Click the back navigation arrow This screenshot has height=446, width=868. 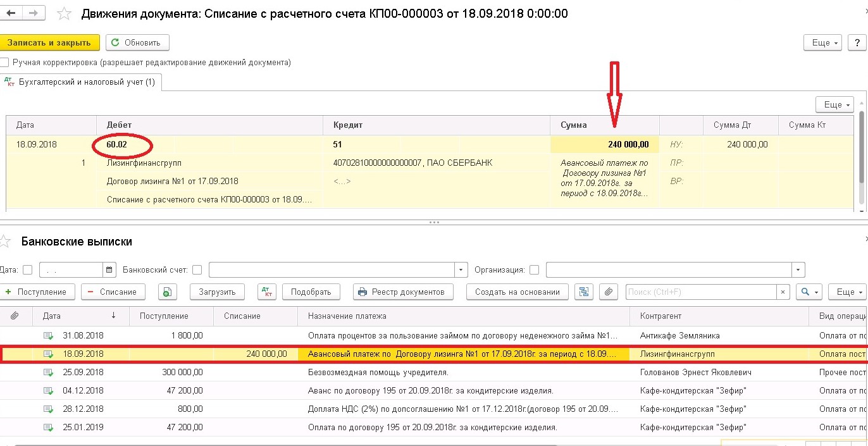point(11,13)
